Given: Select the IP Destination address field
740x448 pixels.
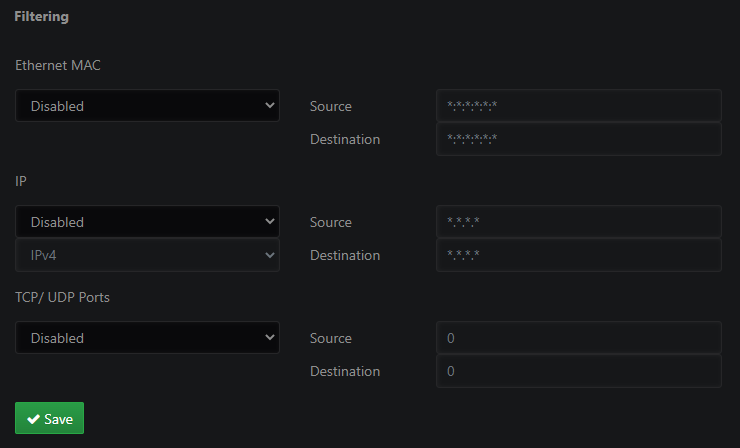Looking at the screenshot, I should click(578, 255).
